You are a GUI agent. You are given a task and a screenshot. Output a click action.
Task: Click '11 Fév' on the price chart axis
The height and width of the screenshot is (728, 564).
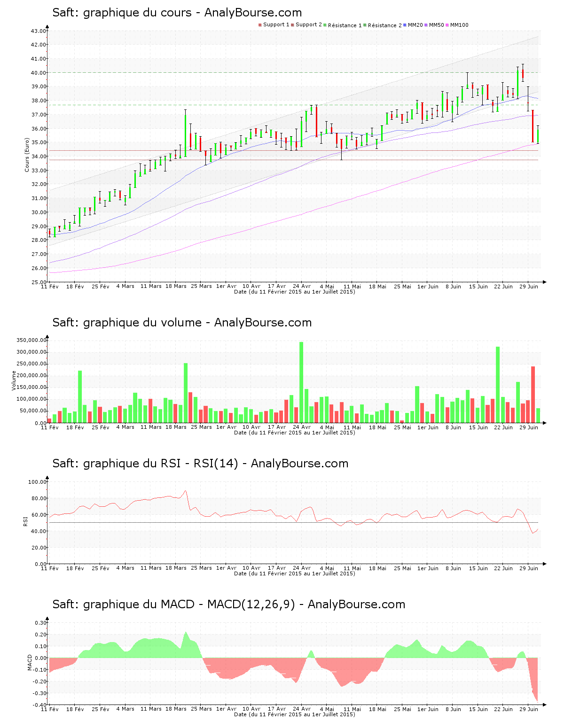50,286
